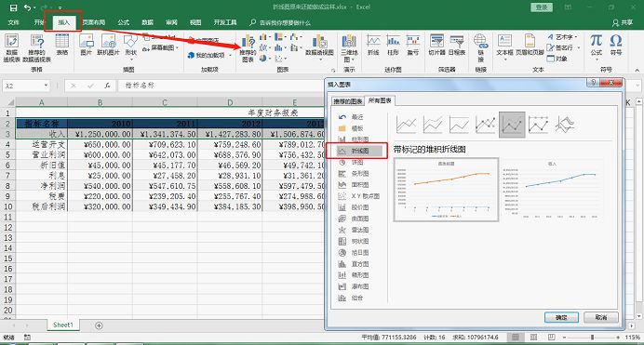Select cell B4 with ¥650,000.00

point(100,144)
